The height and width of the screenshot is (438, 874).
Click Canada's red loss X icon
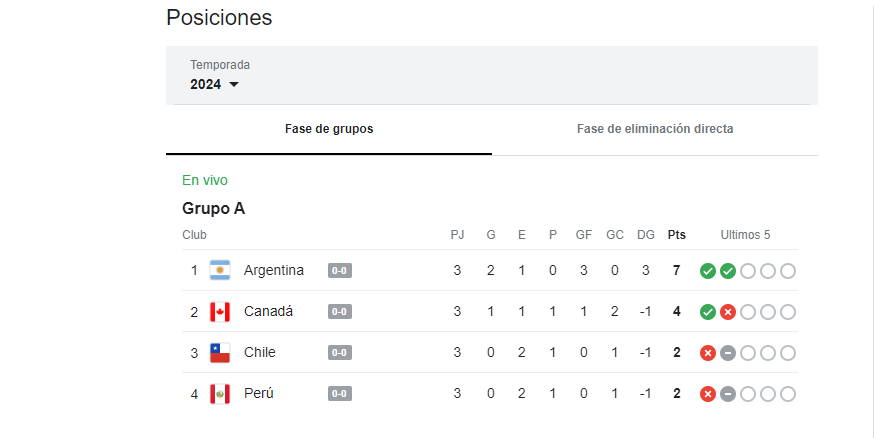pyautogui.click(x=728, y=312)
